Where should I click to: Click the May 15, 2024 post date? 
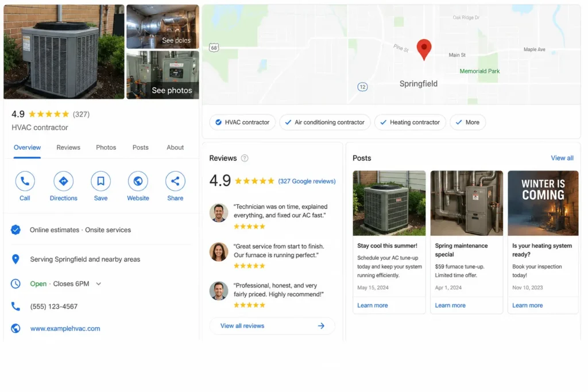point(373,288)
